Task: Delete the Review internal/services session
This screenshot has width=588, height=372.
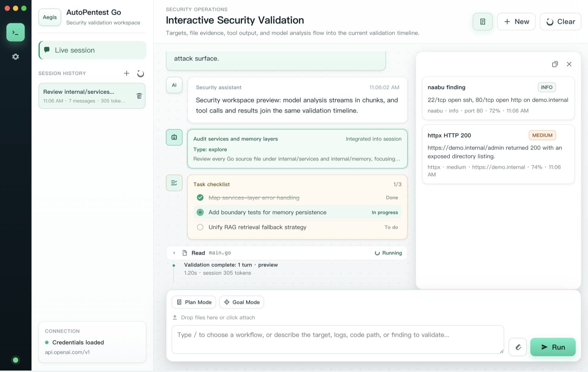Action: point(139,96)
